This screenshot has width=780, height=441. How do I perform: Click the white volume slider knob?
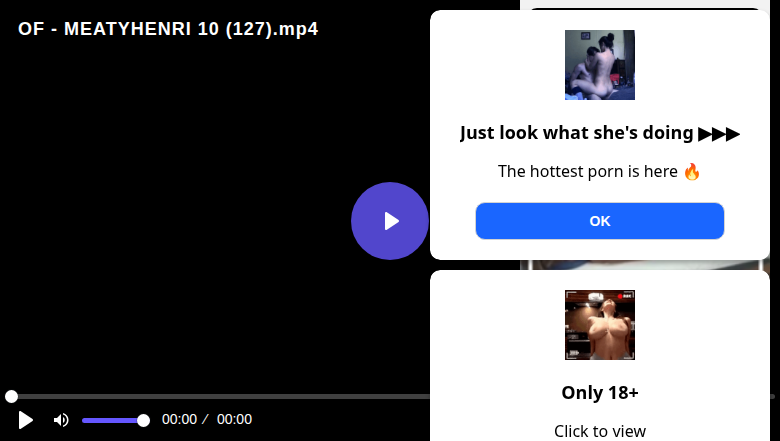pos(143,421)
